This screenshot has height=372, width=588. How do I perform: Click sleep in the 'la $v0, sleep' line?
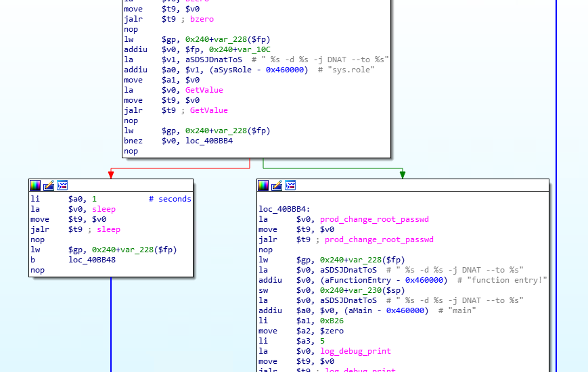tap(104, 209)
